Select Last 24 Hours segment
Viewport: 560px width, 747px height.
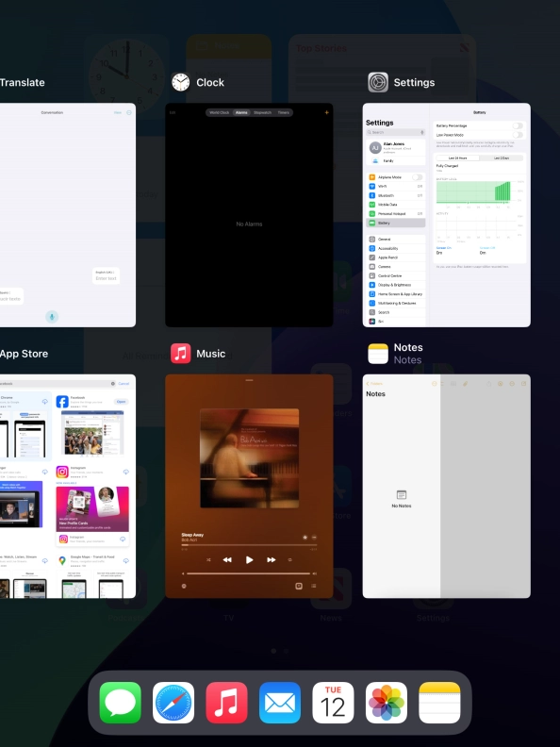coord(457,158)
